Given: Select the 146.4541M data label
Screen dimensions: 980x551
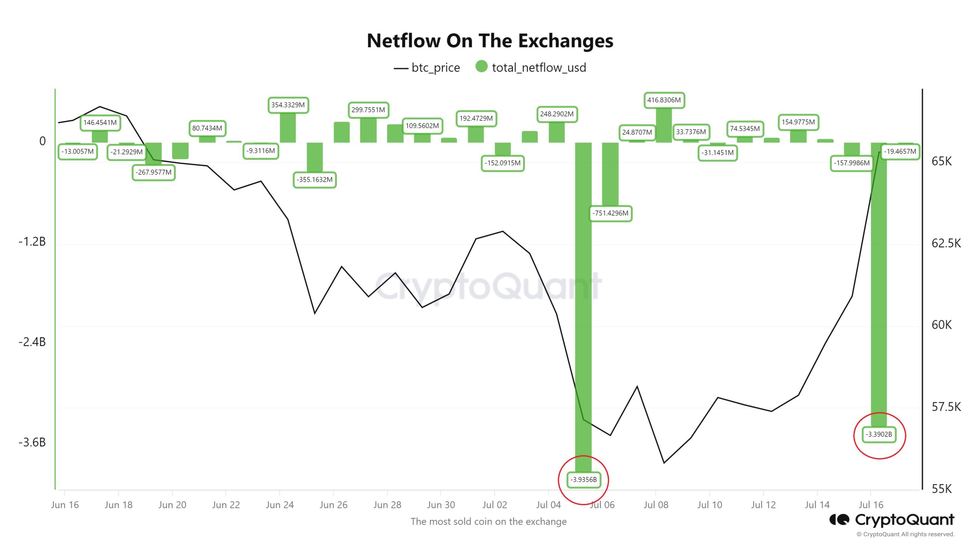Looking at the screenshot, I should [x=100, y=122].
